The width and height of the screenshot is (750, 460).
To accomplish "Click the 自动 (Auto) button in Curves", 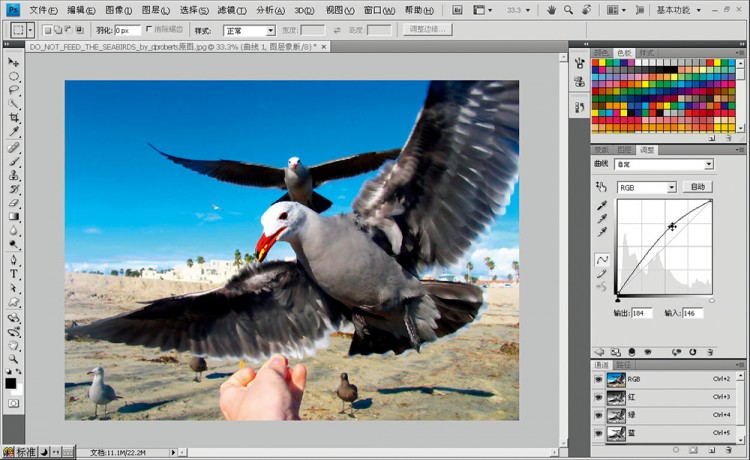I will coord(697,187).
